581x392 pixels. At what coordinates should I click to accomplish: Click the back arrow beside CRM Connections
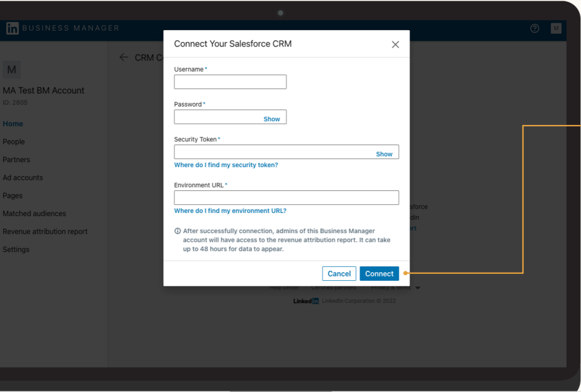click(124, 57)
